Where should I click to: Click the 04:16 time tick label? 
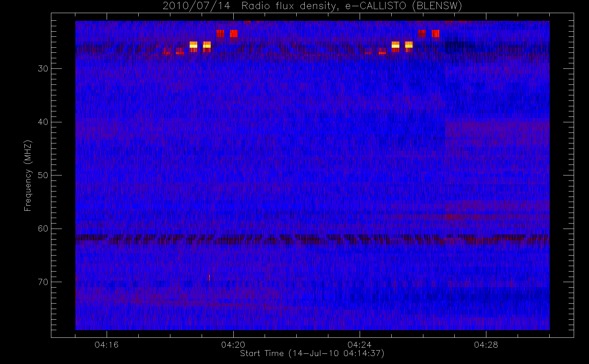click(x=107, y=345)
